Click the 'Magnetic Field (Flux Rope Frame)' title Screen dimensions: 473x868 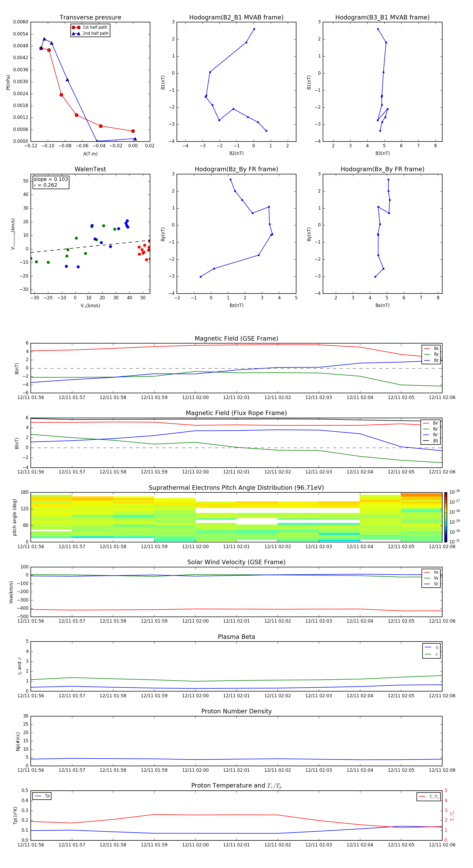click(236, 413)
